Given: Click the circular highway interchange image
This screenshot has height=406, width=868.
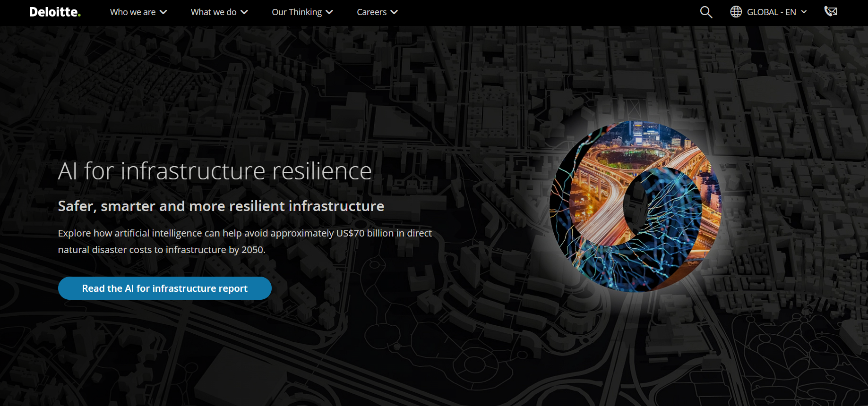Looking at the screenshot, I should pos(636,206).
